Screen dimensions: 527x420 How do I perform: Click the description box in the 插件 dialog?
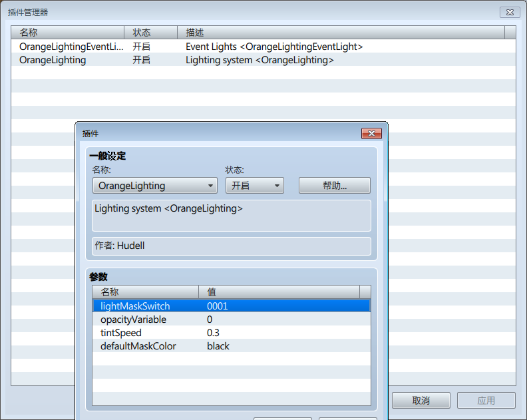[232, 216]
